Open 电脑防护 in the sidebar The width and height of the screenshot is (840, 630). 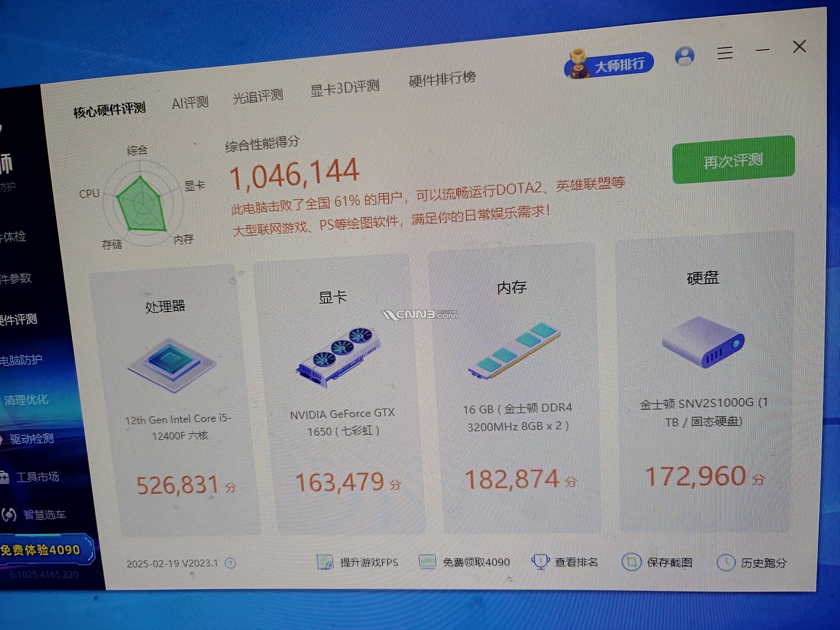21,360
